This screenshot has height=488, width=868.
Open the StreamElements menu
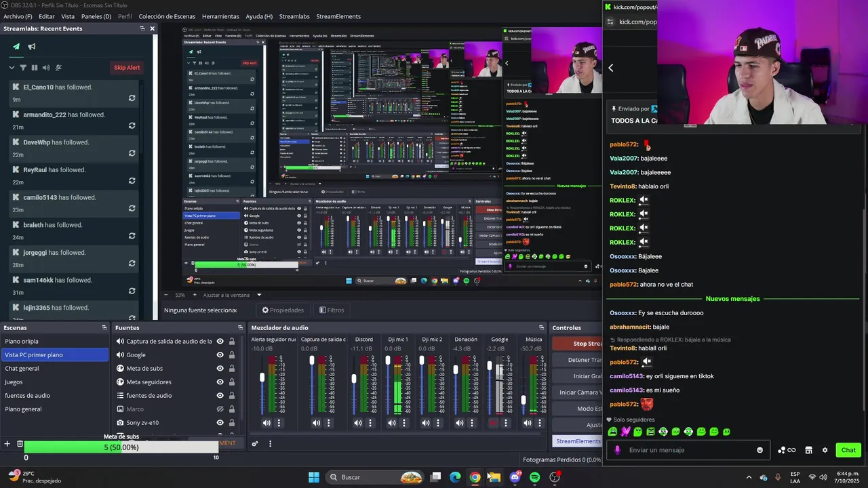[x=338, y=16]
